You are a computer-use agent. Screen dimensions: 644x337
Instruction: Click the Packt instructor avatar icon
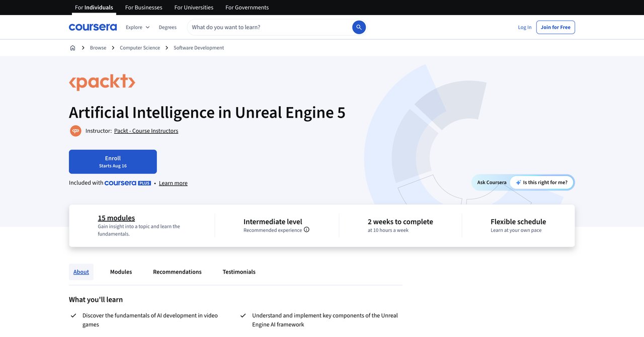pos(75,131)
